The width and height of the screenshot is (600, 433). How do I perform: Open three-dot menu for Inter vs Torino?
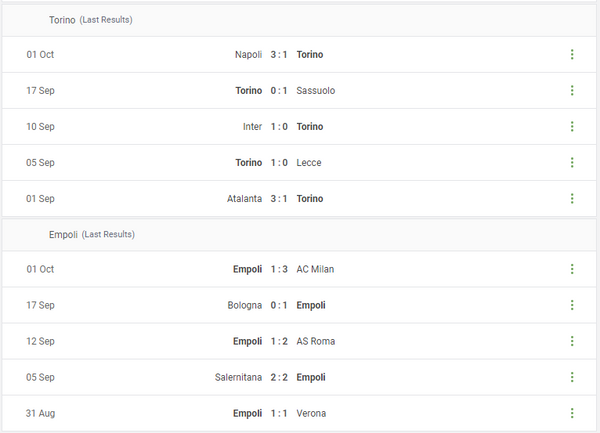572,127
